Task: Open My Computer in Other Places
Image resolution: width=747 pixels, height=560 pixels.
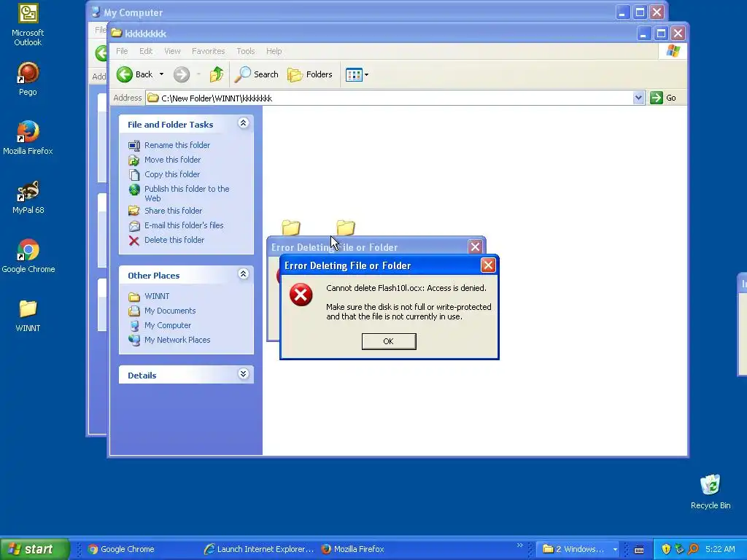Action: pyautogui.click(x=168, y=325)
